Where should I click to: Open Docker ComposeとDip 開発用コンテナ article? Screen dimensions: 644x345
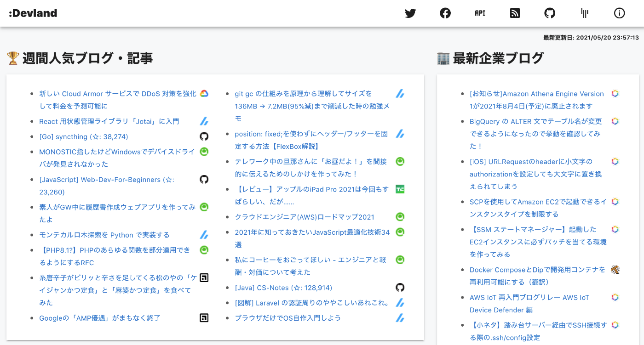point(538,276)
